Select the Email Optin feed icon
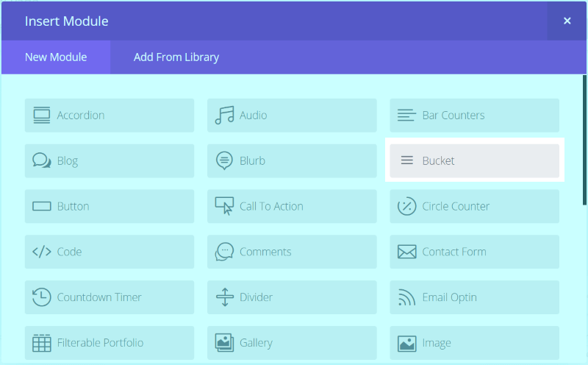Viewport: 588px width, 365px height. click(x=406, y=298)
